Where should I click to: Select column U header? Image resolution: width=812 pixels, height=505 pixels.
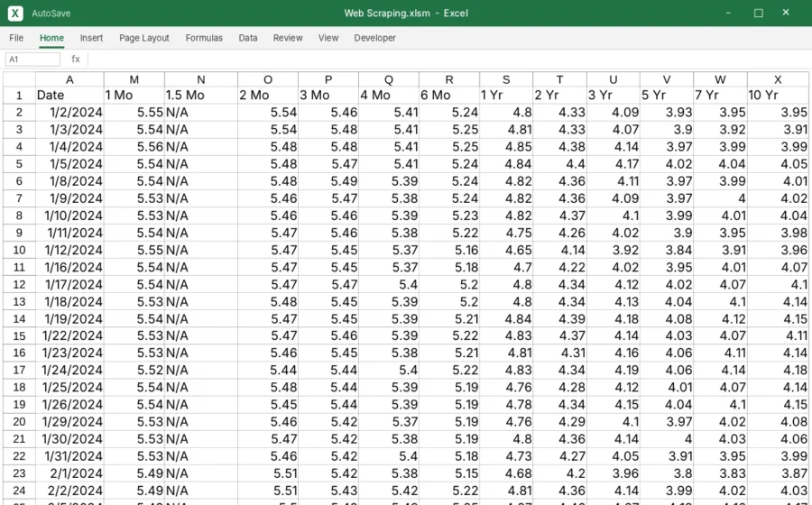tap(614, 79)
